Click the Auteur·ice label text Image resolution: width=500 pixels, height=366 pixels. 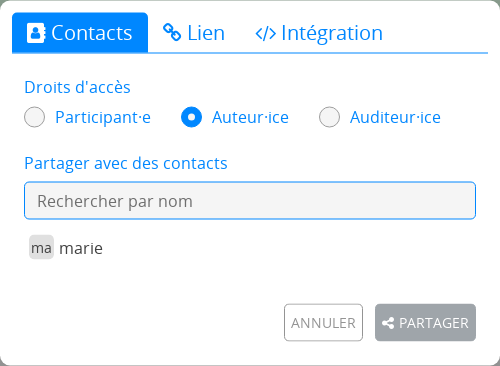pyautogui.click(x=250, y=117)
